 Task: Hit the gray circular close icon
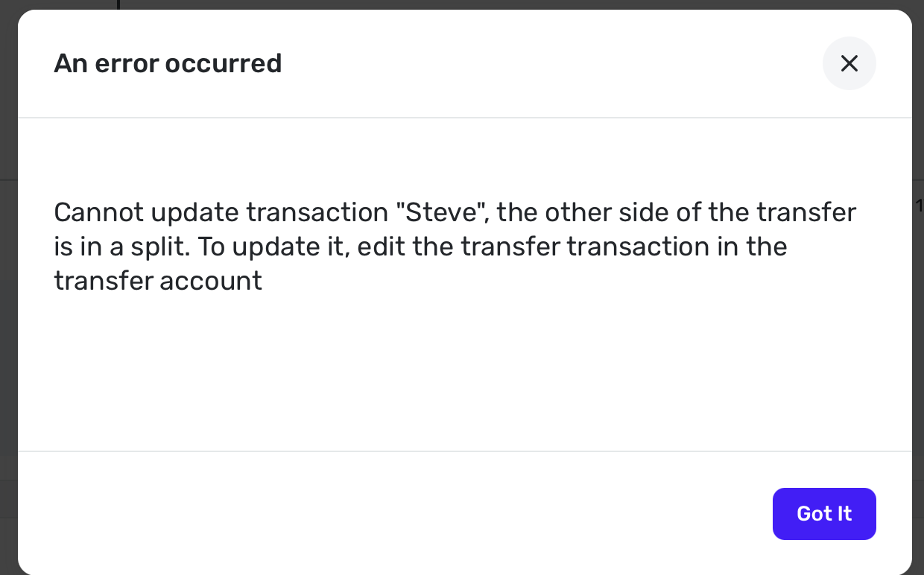tap(849, 63)
